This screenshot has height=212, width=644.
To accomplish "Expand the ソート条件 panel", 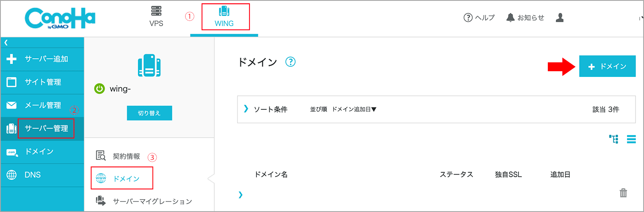I will pyautogui.click(x=246, y=109).
